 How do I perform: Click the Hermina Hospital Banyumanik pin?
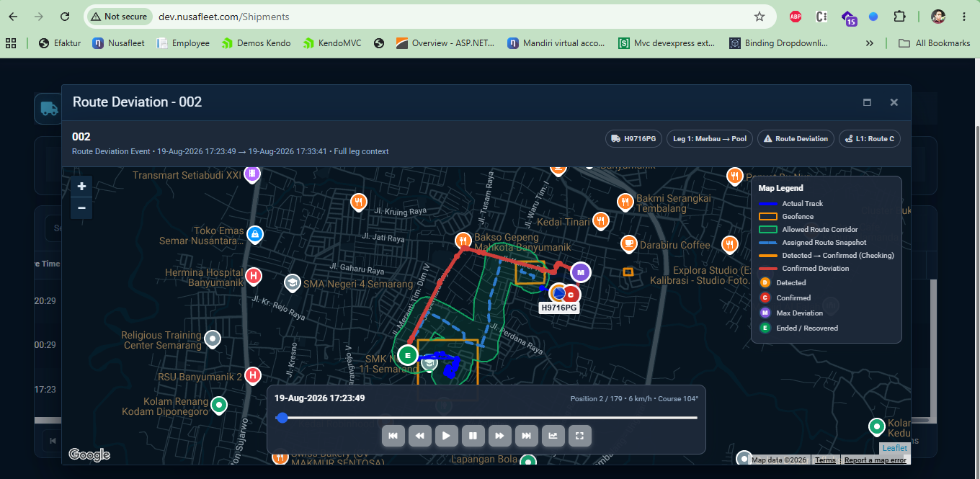click(x=253, y=276)
